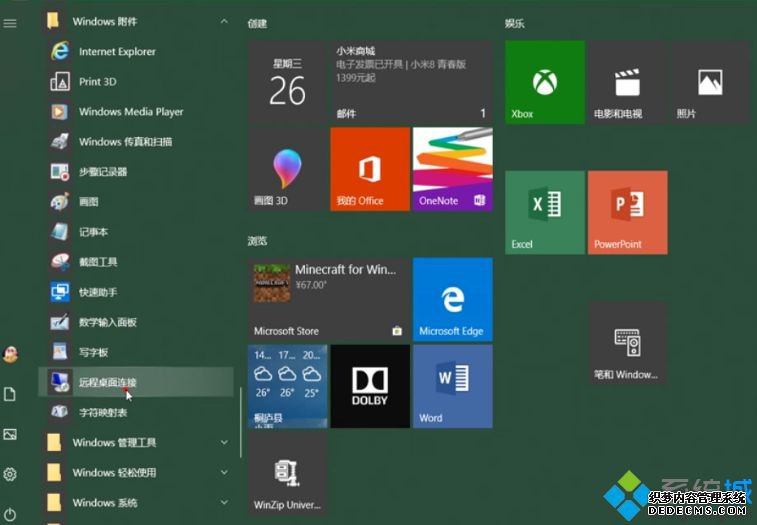Click the 浏览 group heading
This screenshot has height=525, width=757.
point(257,241)
